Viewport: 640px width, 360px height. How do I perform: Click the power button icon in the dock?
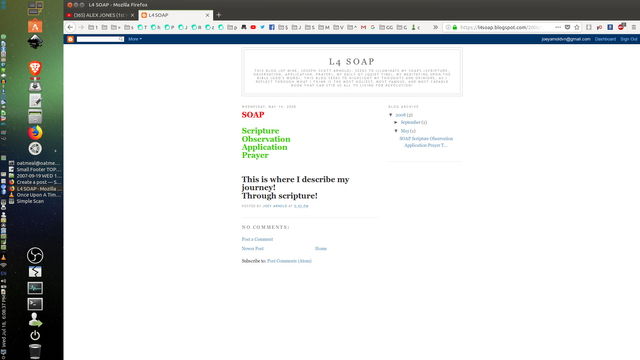(35, 335)
